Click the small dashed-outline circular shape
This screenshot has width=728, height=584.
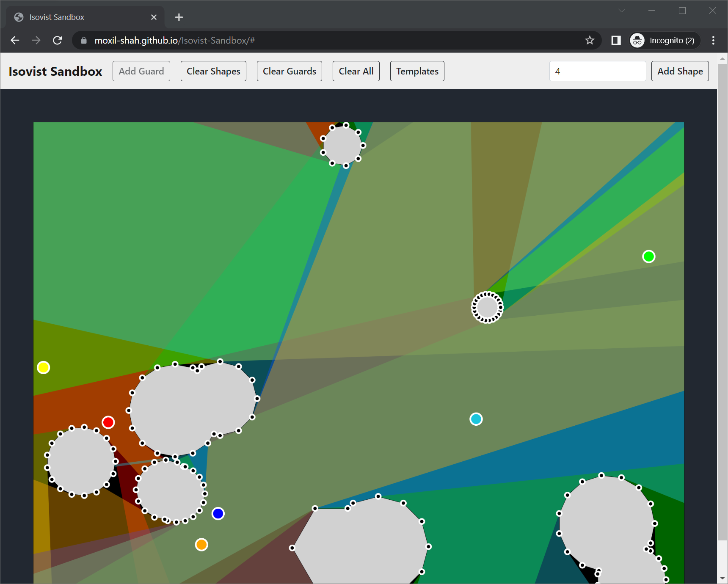point(487,307)
